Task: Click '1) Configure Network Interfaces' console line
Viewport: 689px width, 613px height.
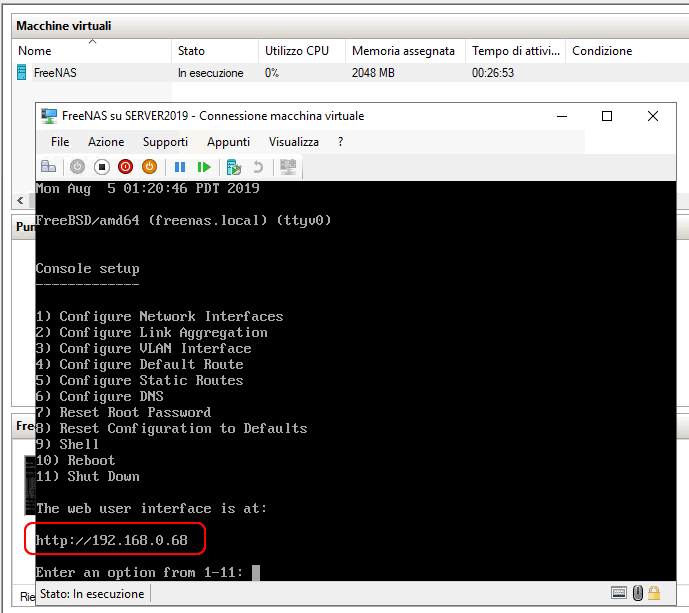Action: [160, 316]
